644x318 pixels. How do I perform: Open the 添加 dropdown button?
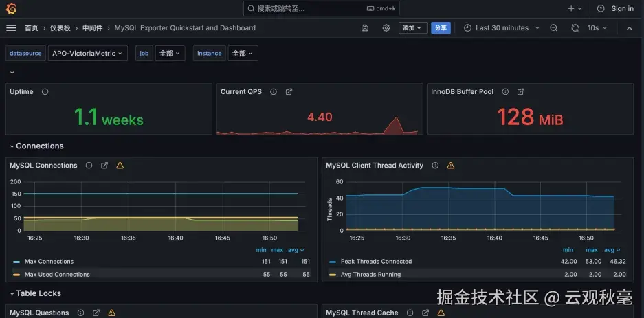pyautogui.click(x=413, y=28)
